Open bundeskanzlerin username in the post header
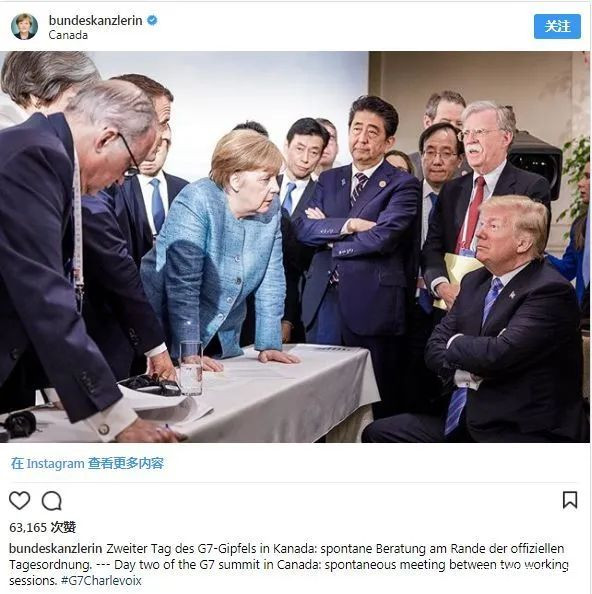The image size is (592, 594). 95,20
